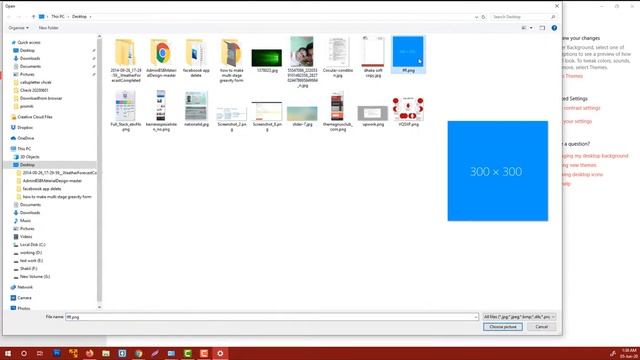640x360 pixels.
Task: Click Cortana search circle on taskbar
Action: click(x=24, y=353)
